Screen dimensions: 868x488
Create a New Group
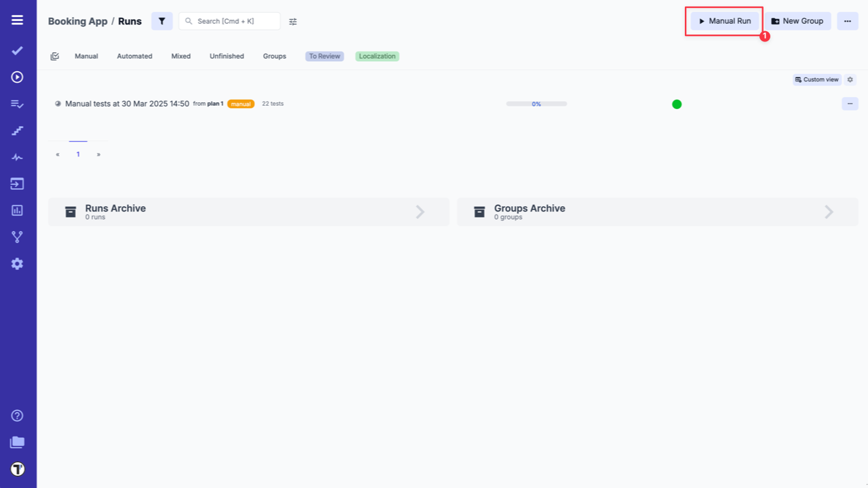[798, 21]
